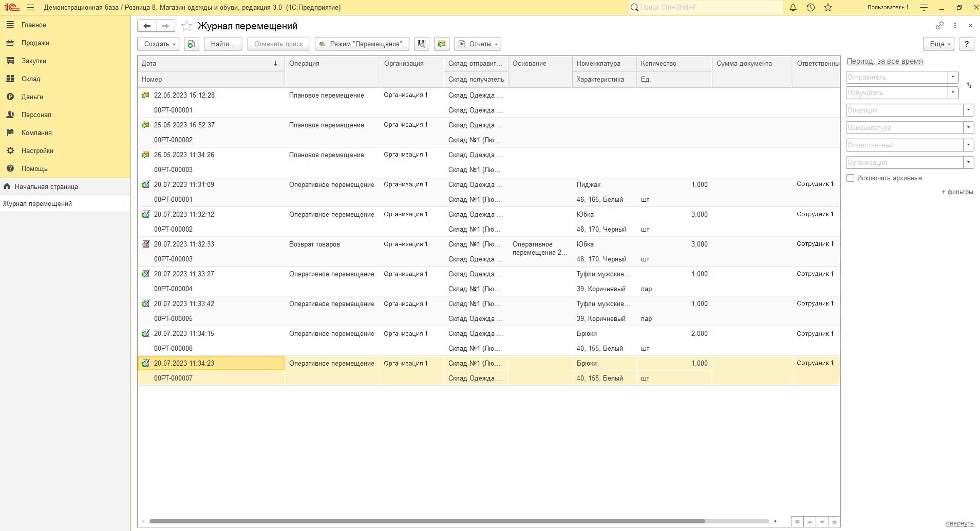
Task: Open service settings lines icon
Action: pyautogui.click(x=924, y=7)
